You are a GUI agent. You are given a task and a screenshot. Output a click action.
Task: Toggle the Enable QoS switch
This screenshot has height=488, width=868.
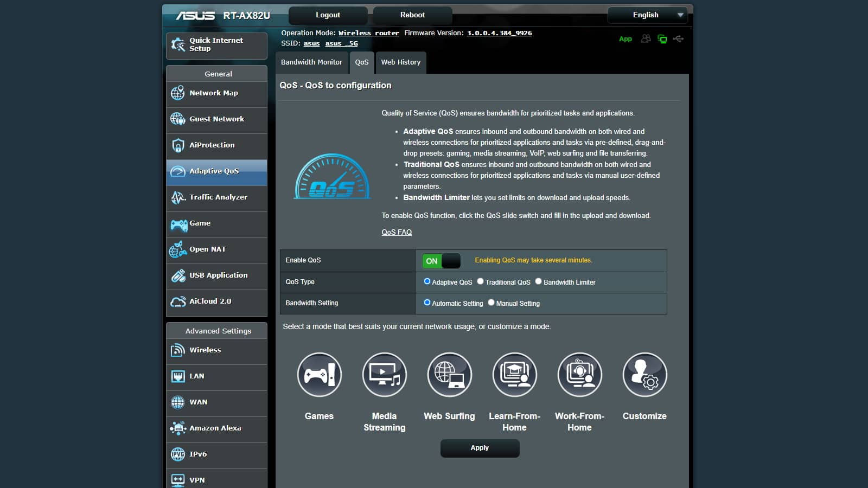[441, 261]
